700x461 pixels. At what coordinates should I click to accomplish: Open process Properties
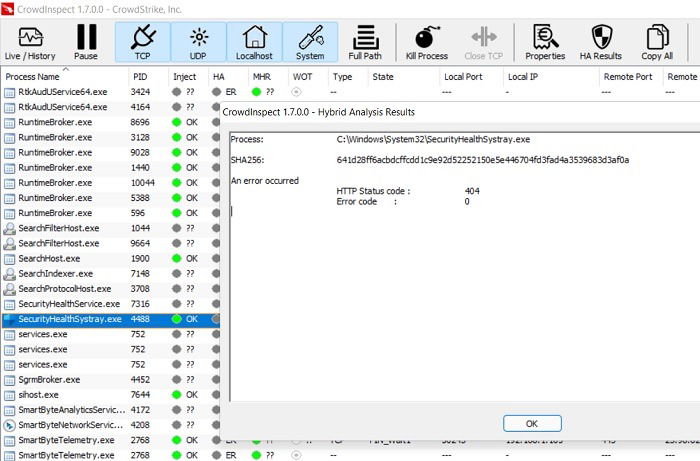point(545,42)
